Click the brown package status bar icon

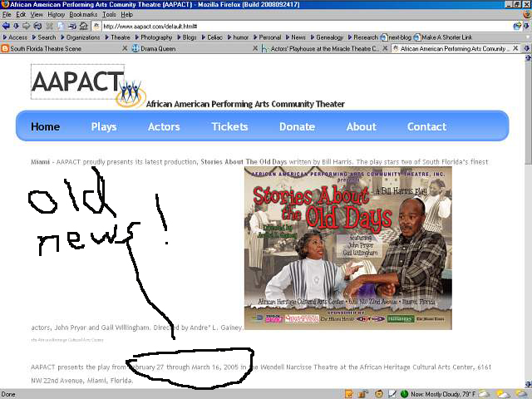[362, 394]
